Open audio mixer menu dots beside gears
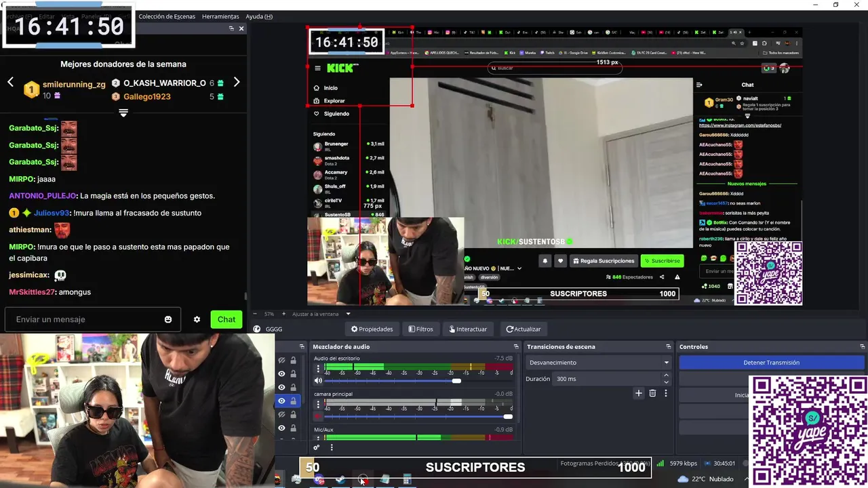Image resolution: width=868 pixels, height=488 pixels. coord(332,447)
